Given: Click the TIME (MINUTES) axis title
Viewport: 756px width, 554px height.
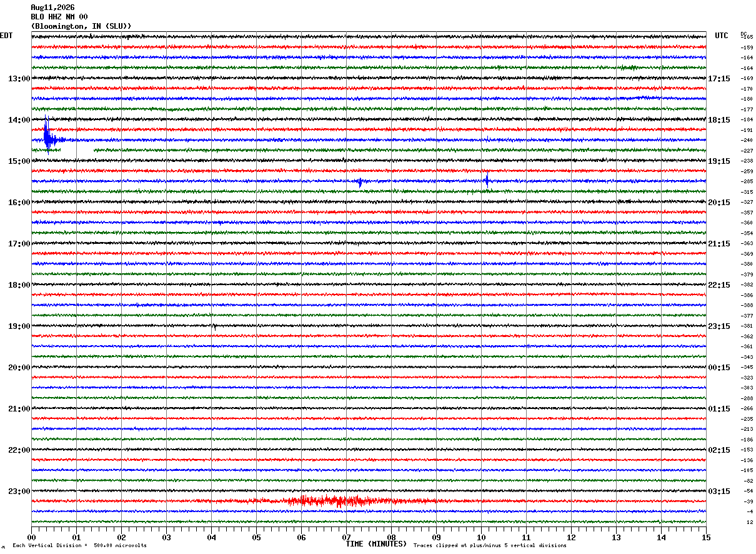Looking at the screenshot, I should [376, 544].
